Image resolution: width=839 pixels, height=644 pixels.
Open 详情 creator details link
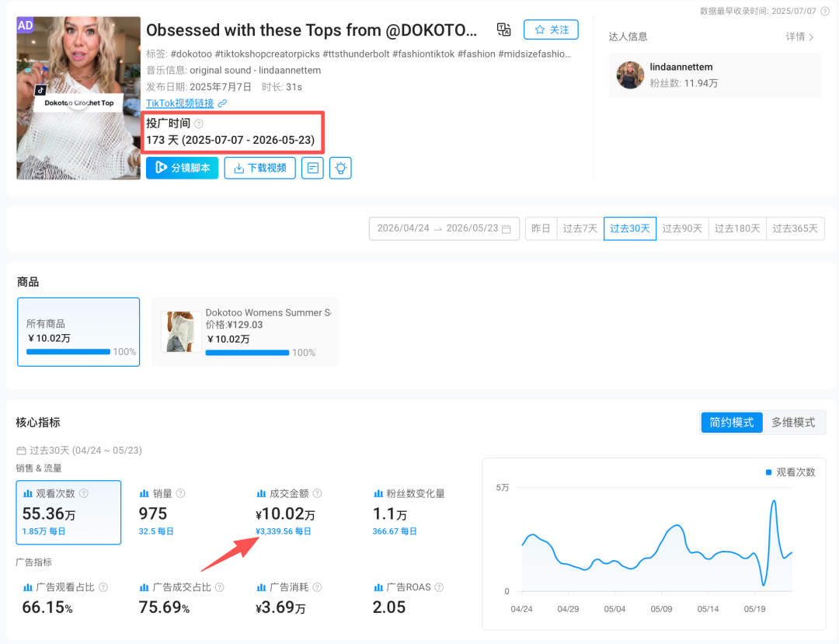click(799, 37)
